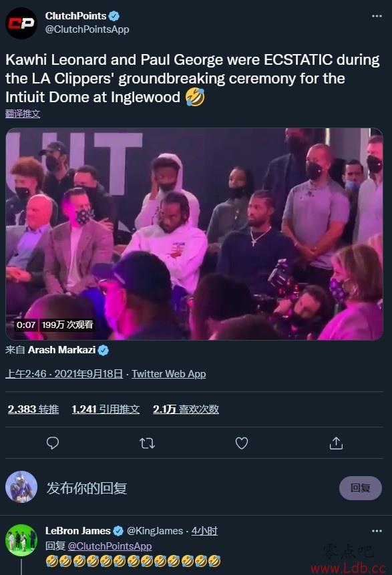This screenshot has height=575, width=392.
Task: Click the 翻译推文 translate link
Action: 23,114
